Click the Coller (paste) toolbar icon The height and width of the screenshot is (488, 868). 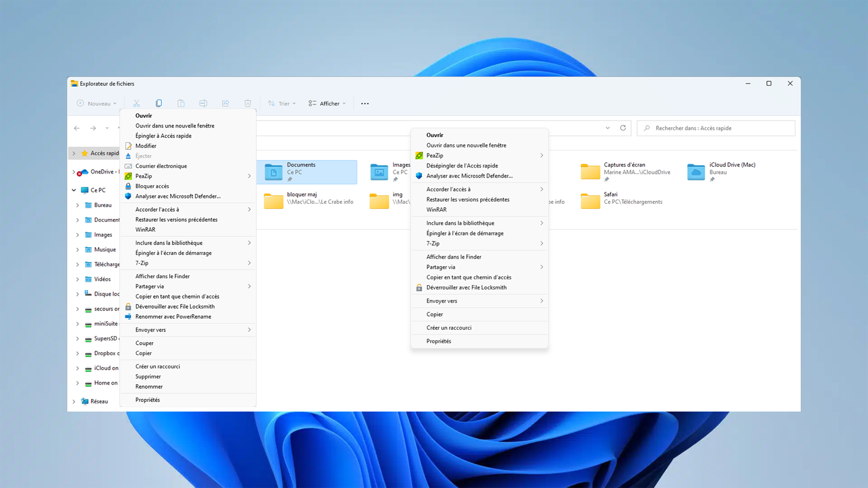[x=181, y=103]
